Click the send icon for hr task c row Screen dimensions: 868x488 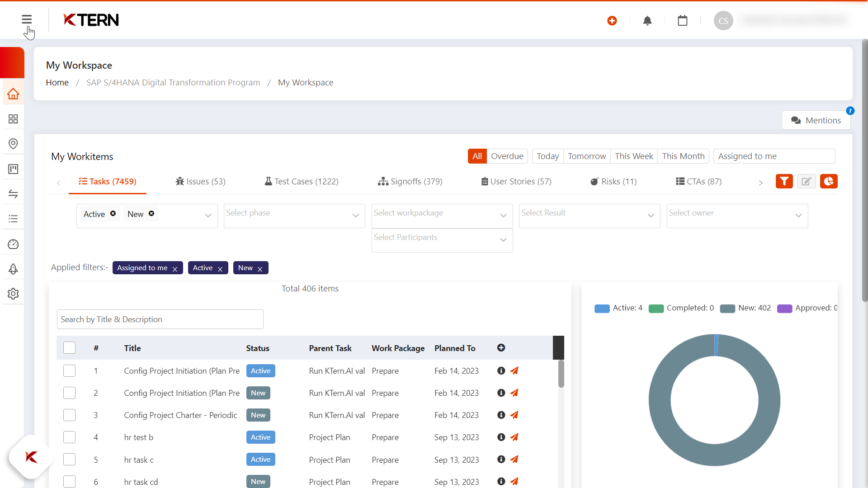pos(514,459)
